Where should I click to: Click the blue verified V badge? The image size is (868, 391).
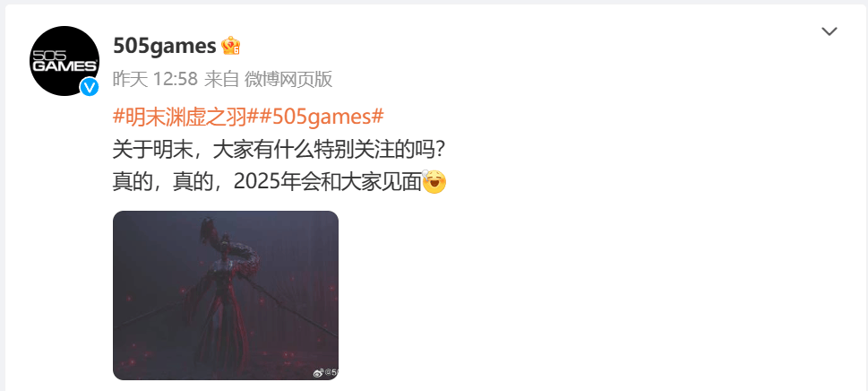pos(89,86)
